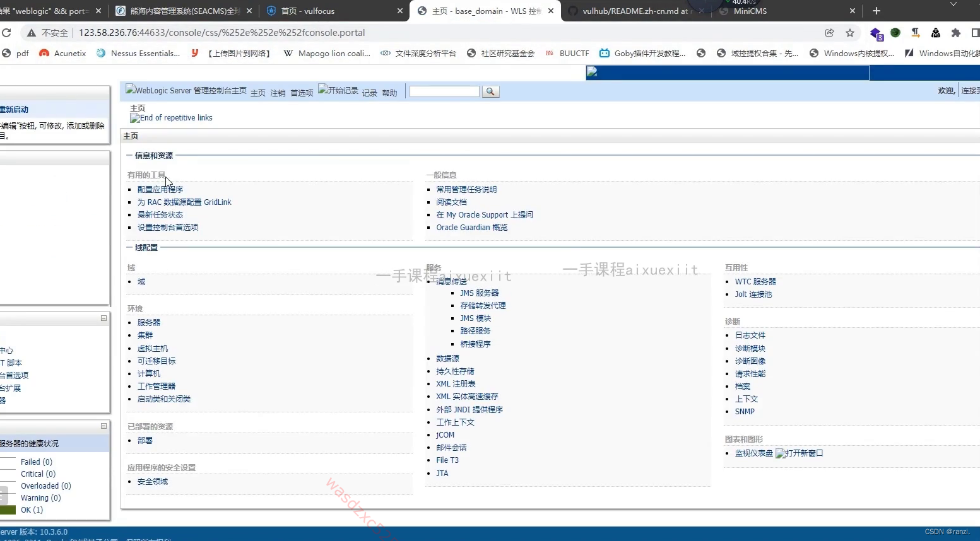Click 开始记录 in the console toolbar
980x541 pixels.
pos(338,90)
